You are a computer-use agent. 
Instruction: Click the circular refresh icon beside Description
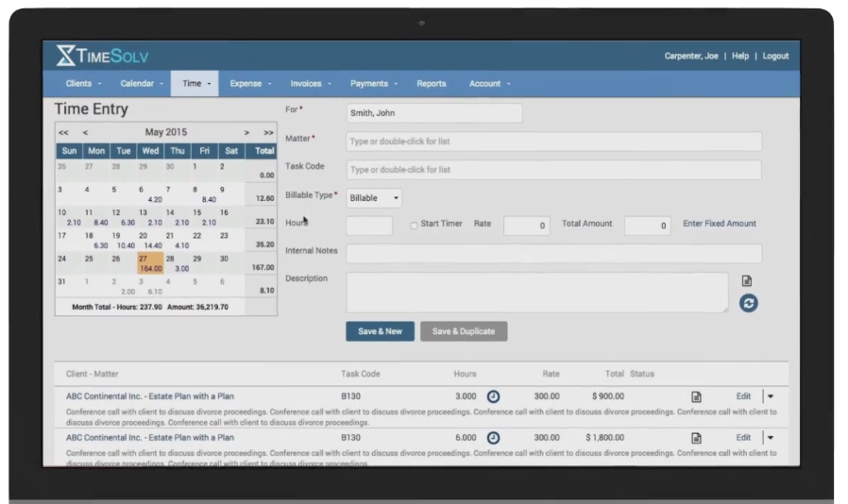click(749, 303)
